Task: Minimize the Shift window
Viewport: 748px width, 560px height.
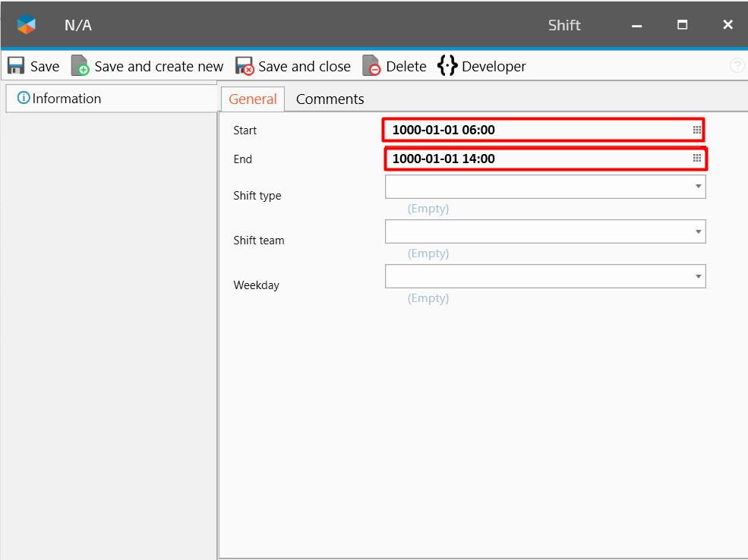Action: (x=636, y=25)
